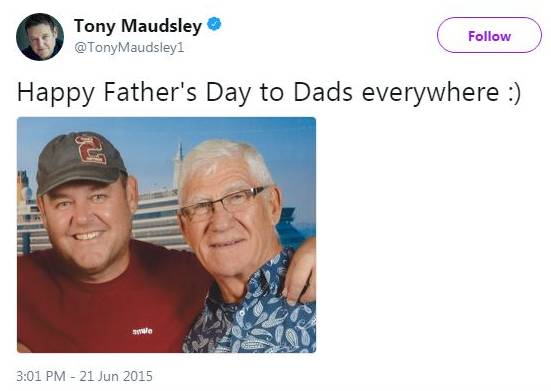Click the small logo on the red shirt
Viewport: 551px width, 391px height.
point(142,331)
